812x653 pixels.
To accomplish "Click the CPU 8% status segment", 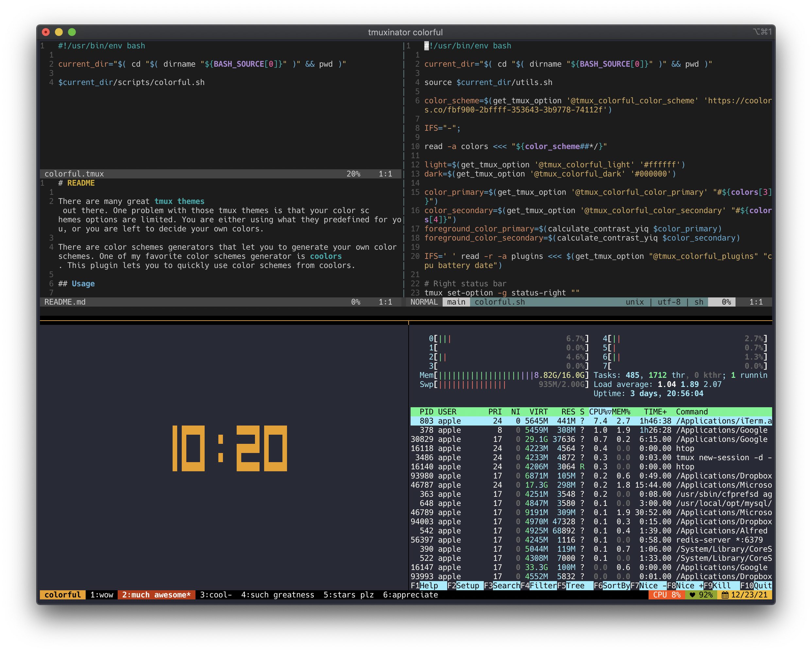I will click(x=666, y=595).
